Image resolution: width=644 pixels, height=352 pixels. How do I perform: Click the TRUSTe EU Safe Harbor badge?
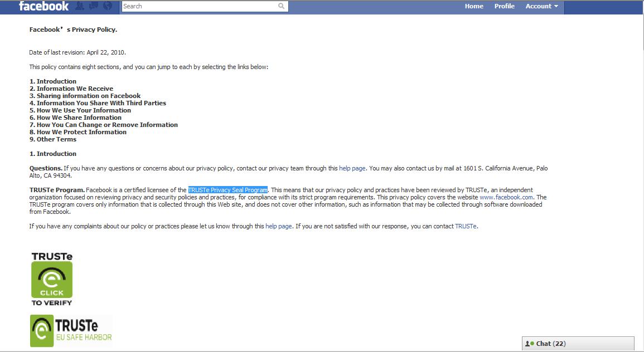pos(71,331)
